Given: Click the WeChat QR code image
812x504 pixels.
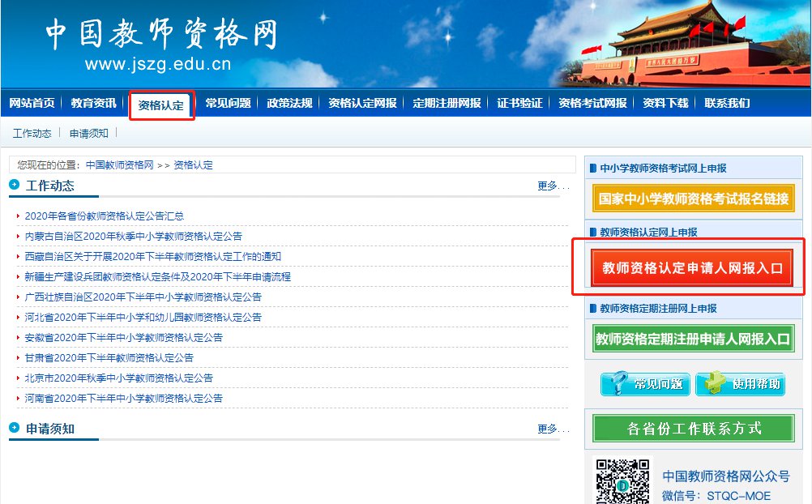Looking at the screenshot, I should point(622,481).
